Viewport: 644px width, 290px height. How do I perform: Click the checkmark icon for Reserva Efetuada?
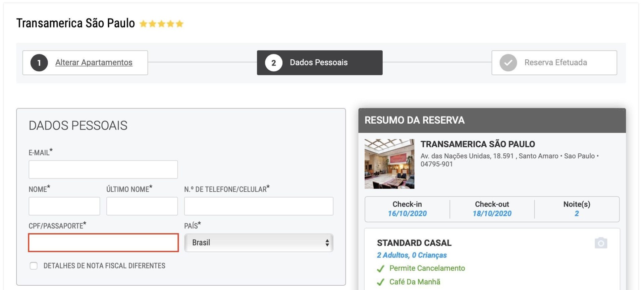[508, 63]
